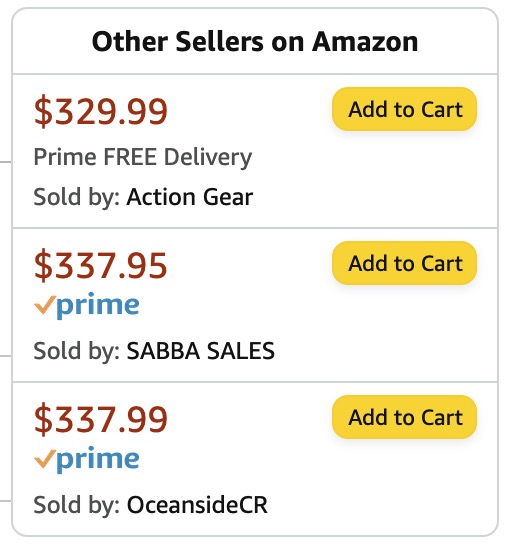Click the Prime FREE Delivery text
The image size is (508, 548).
coord(143,157)
